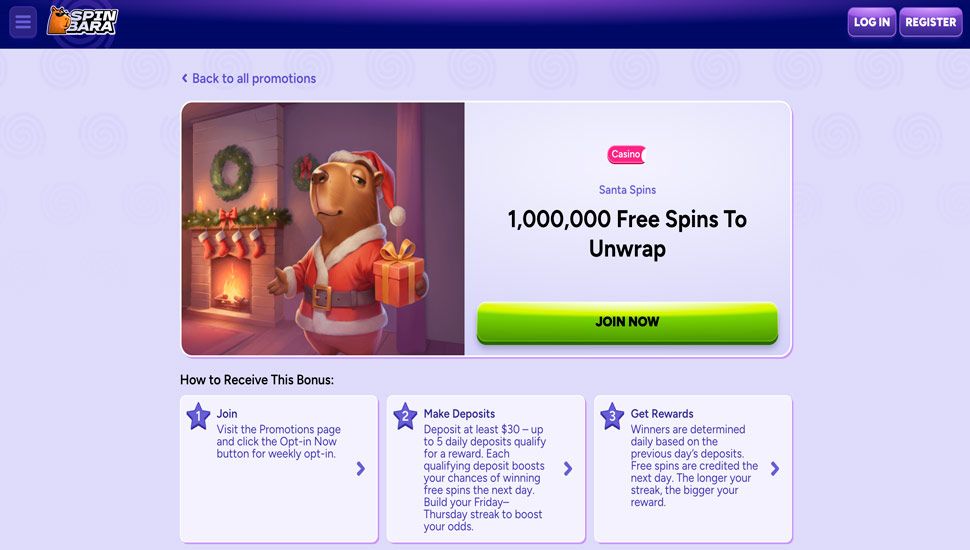
Task: Click the Santa capybara promo image
Action: pyautogui.click(x=323, y=229)
